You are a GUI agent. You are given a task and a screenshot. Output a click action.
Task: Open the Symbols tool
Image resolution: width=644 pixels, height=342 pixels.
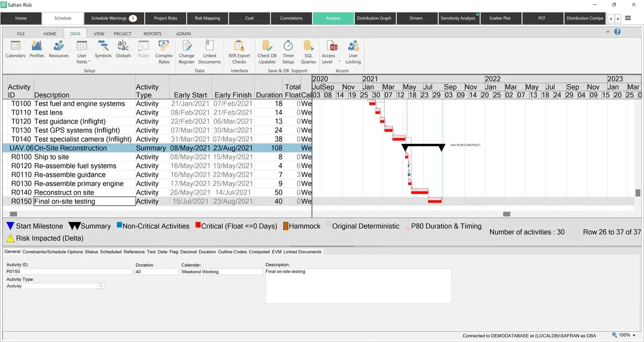pyautogui.click(x=103, y=50)
